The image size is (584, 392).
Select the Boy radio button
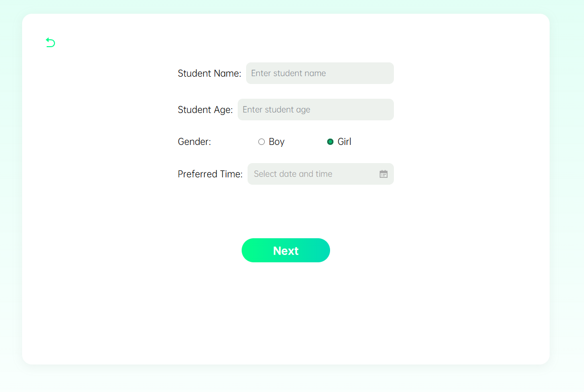click(261, 141)
